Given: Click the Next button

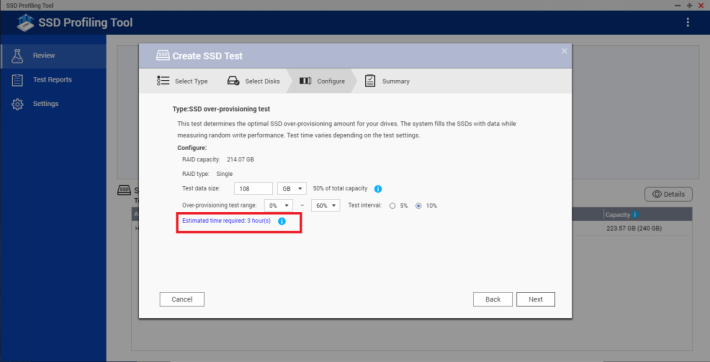Looking at the screenshot, I should pos(535,299).
